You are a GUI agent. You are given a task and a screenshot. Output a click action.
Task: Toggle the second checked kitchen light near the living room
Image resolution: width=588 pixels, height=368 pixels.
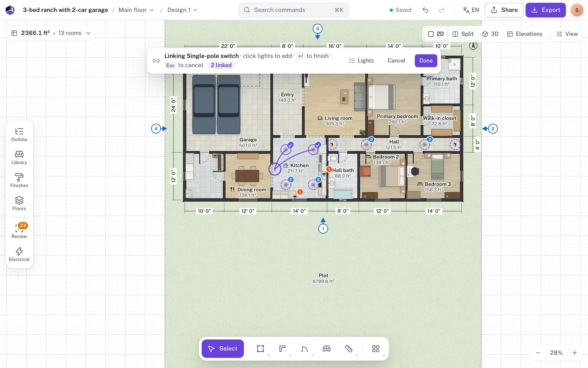313,150
